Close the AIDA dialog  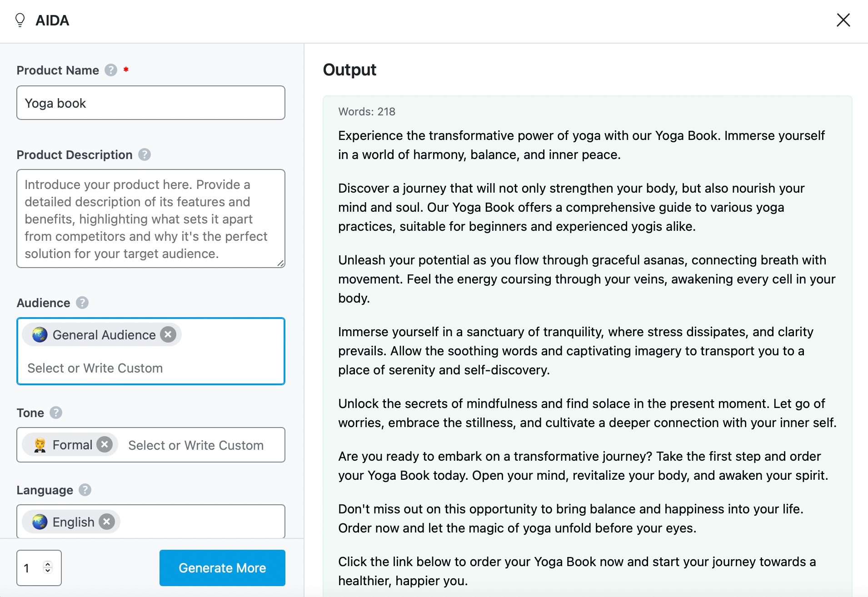point(843,20)
